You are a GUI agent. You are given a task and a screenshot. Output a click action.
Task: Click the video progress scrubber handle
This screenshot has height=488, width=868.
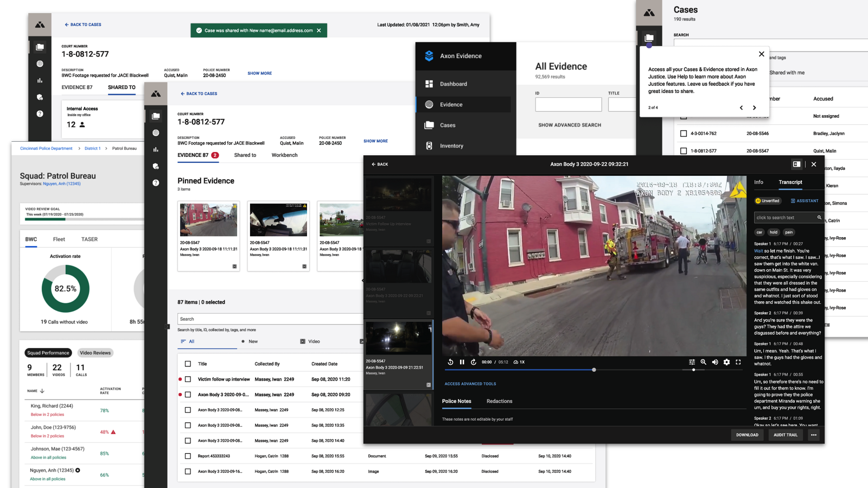click(594, 370)
